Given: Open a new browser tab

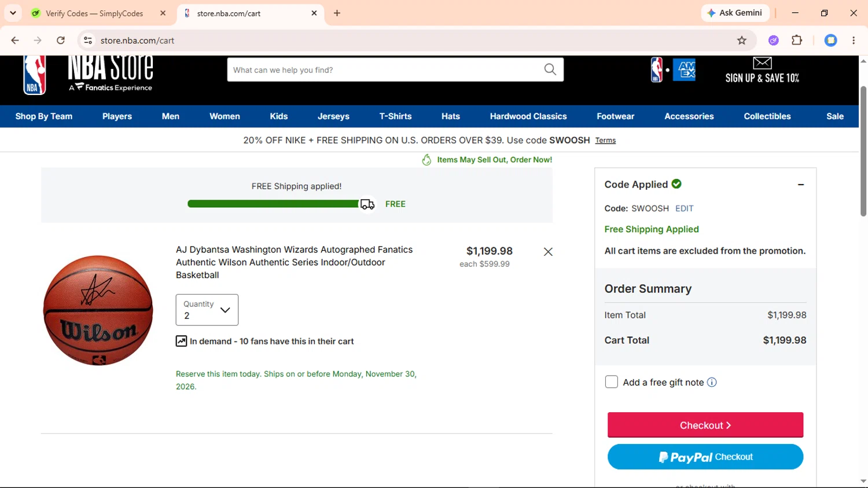Looking at the screenshot, I should [x=337, y=13].
